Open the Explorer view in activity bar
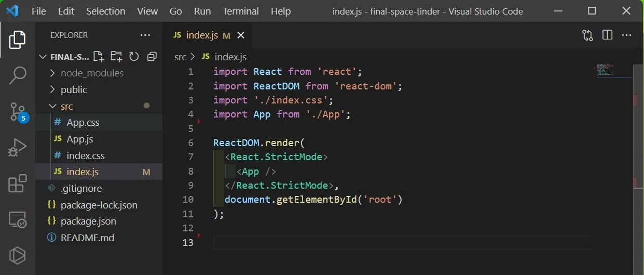Image resolution: width=644 pixels, height=275 pixels. click(17, 40)
